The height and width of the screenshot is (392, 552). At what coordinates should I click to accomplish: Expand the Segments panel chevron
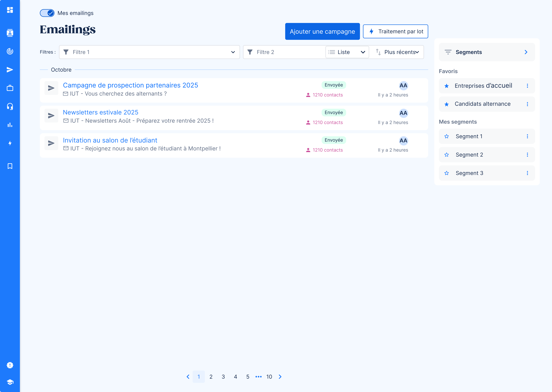click(526, 52)
